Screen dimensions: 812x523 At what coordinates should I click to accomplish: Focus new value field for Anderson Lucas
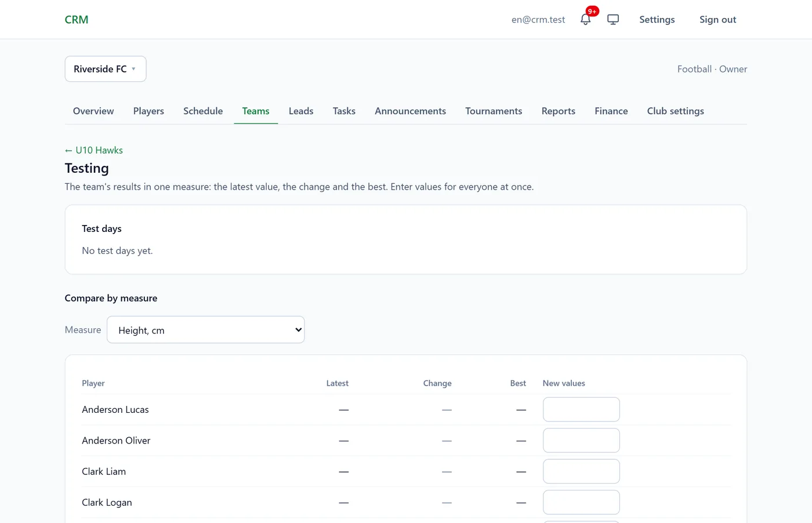pyautogui.click(x=581, y=409)
